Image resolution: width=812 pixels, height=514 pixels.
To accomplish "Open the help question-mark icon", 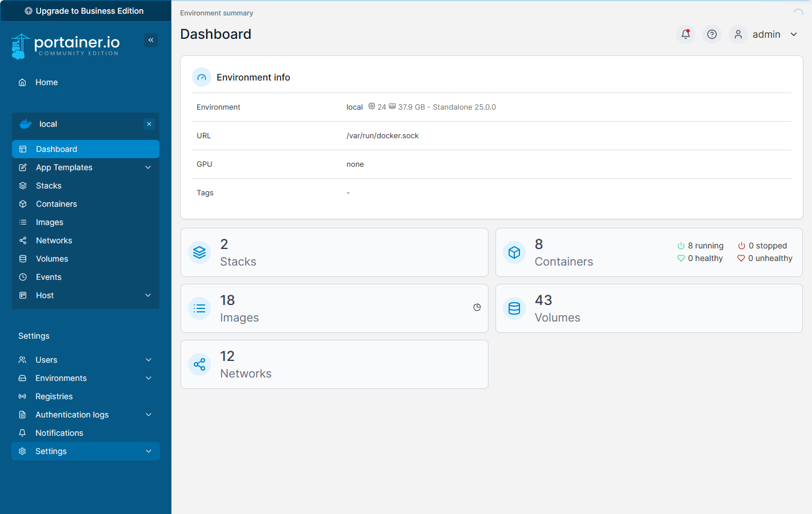I will (x=712, y=34).
